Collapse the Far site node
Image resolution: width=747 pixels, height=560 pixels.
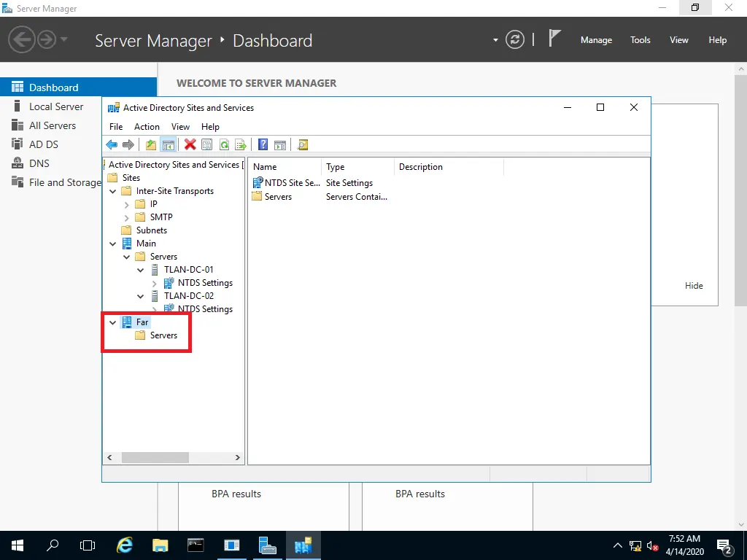tap(113, 322)
